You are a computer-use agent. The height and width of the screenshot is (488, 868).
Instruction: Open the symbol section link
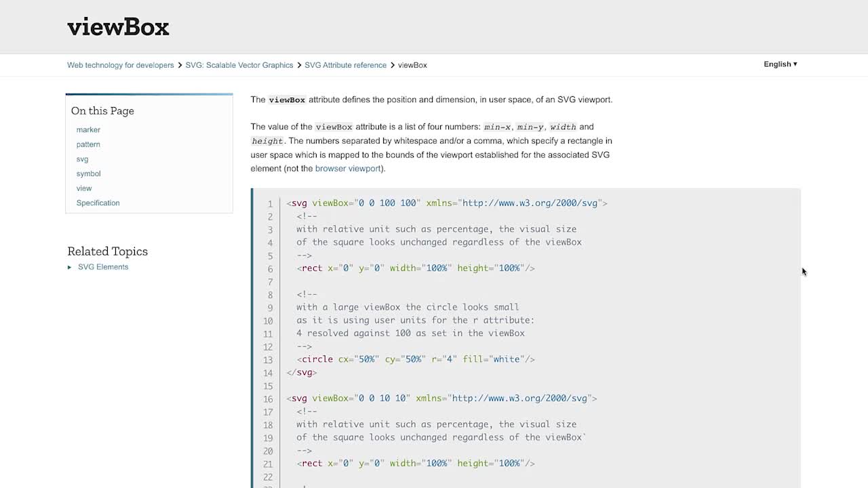(x=88, y=174)
